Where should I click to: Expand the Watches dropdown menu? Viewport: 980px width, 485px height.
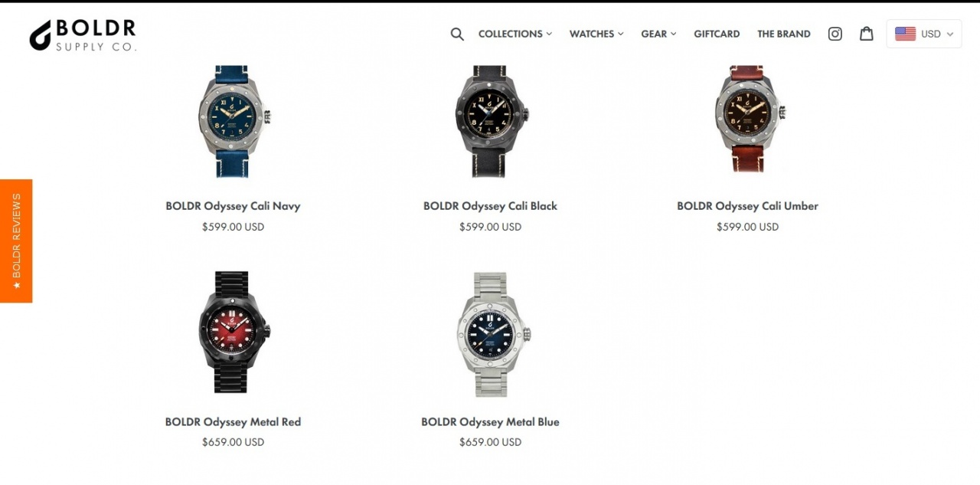596,34
